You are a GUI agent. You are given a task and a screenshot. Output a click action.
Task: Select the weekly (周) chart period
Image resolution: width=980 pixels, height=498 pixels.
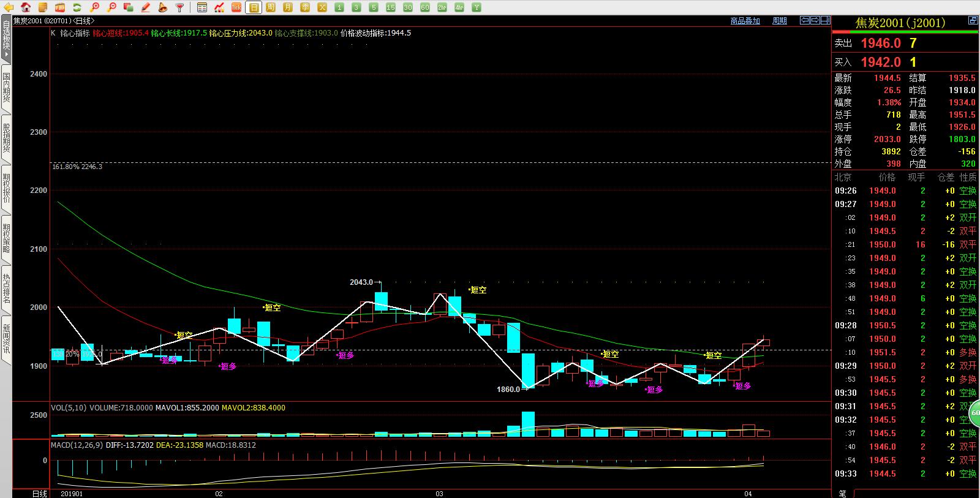[x=271, y=7]
